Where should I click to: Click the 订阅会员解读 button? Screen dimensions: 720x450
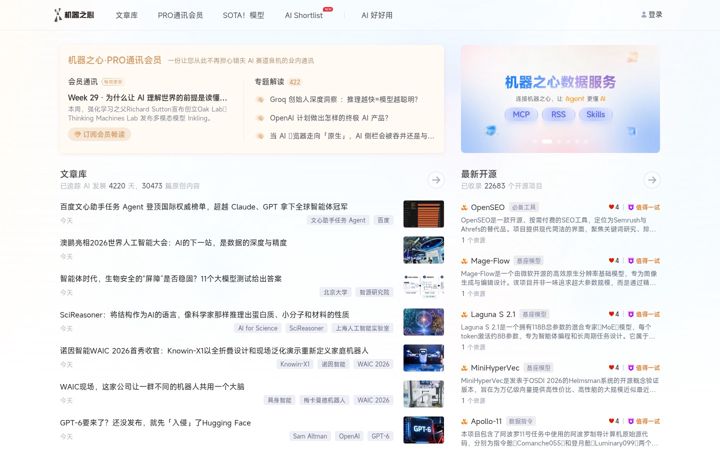click(x=100, y=134)
